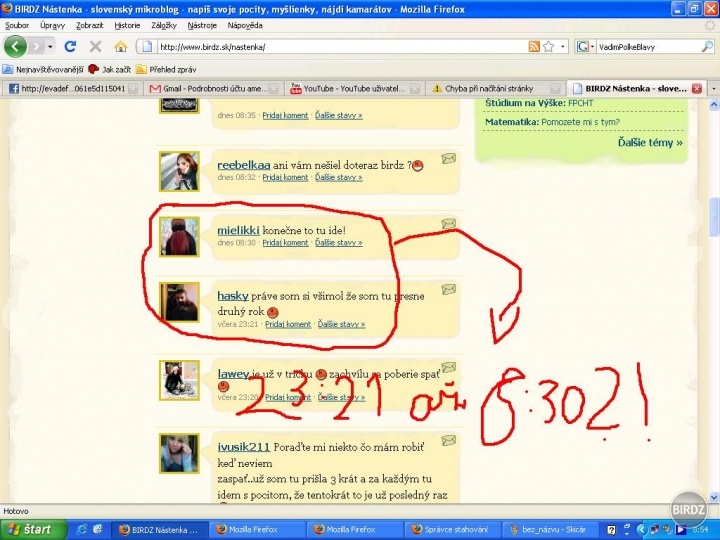Open the Historie menu
Screen dimensions: 720x540
click(x=127, y=25)
